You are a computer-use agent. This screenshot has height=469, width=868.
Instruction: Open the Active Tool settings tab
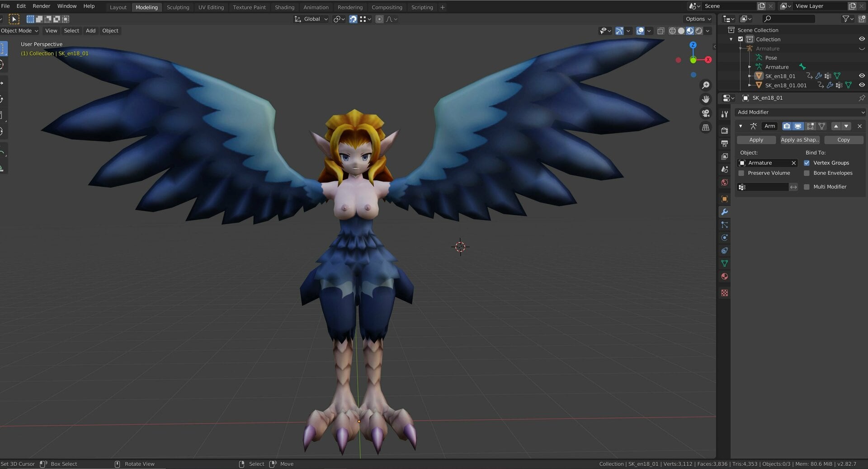tap(725, 114)
